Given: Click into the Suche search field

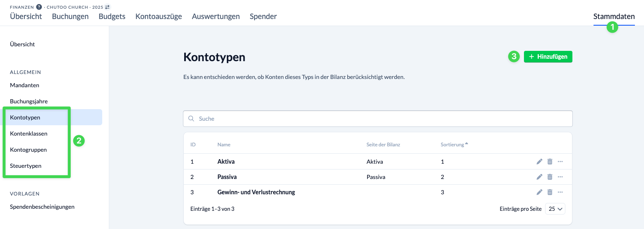Looking at the screenshot, I should click(377, 119).
